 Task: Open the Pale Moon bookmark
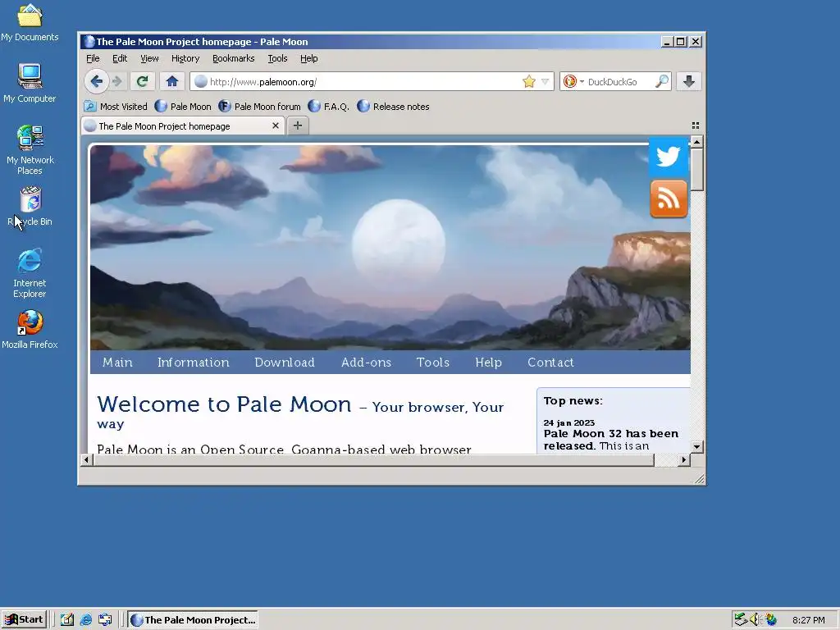[183, 107]
